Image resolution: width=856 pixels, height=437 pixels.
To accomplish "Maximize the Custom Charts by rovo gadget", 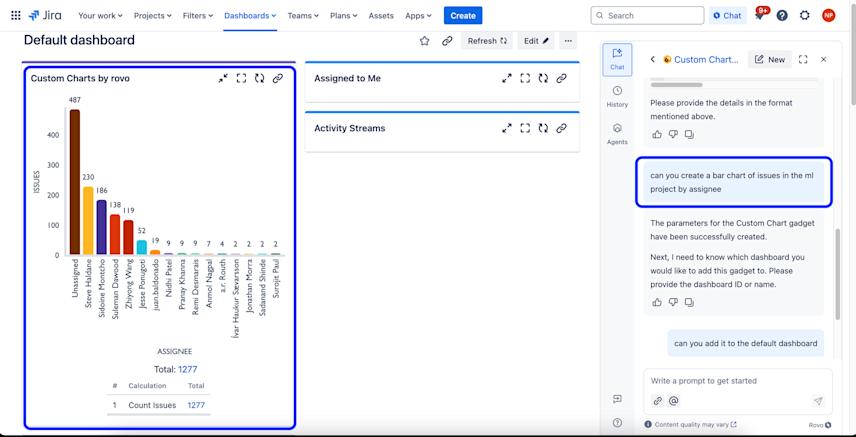I will pyautogui.click(x=241, y=78).
